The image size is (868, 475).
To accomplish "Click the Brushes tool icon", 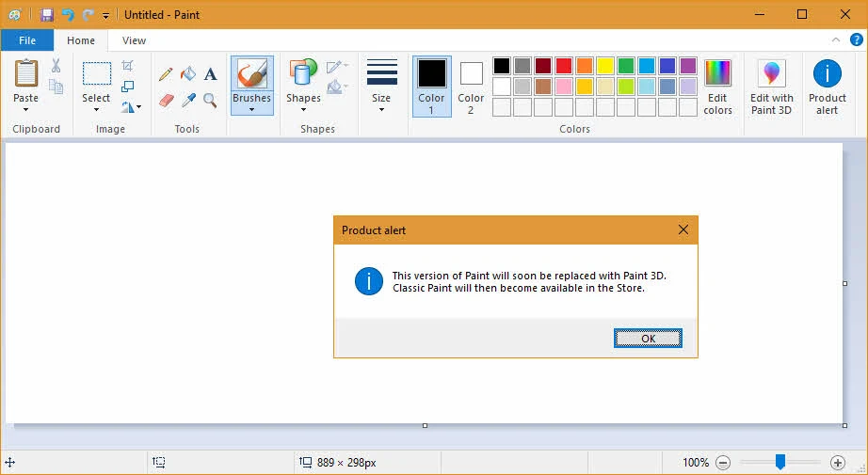I will [252, 73].
